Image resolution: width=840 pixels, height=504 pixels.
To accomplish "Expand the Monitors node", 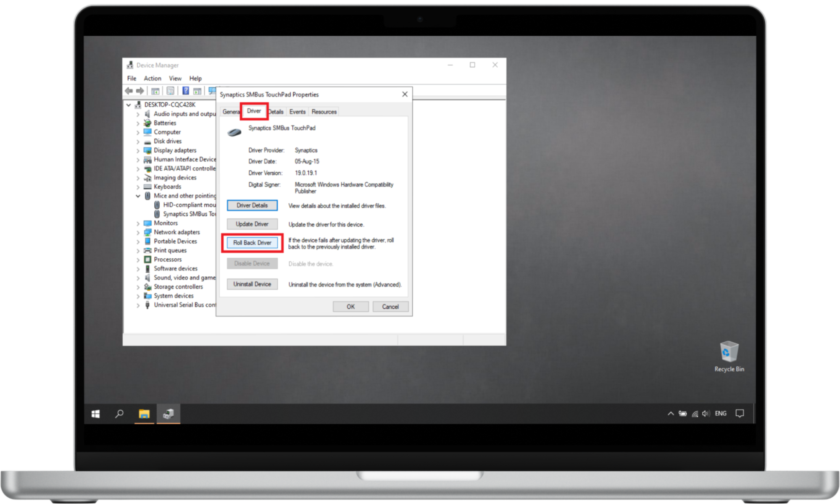I will pyautogui.click(x=138, y=223).
